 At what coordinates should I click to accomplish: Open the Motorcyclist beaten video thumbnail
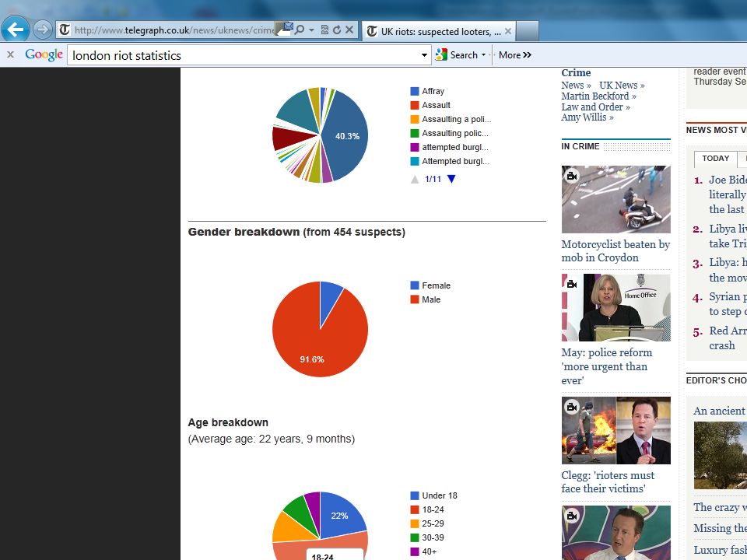(616, 200)
